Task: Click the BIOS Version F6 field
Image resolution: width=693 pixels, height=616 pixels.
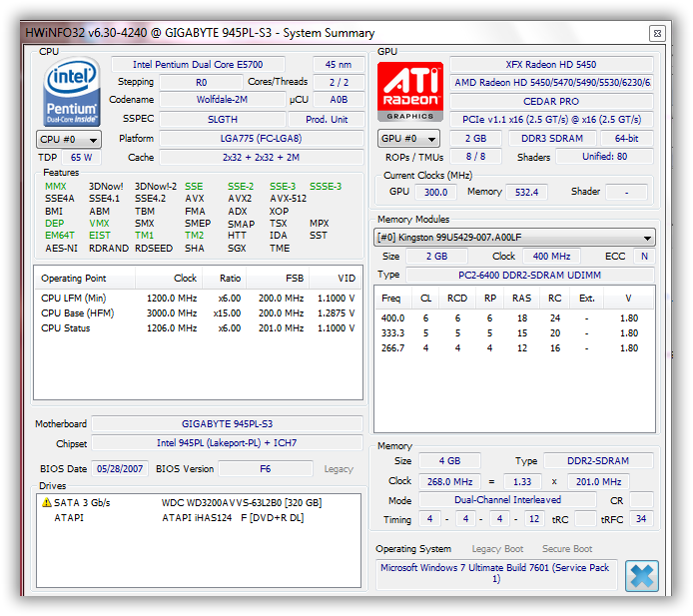Action: point(266,469)
